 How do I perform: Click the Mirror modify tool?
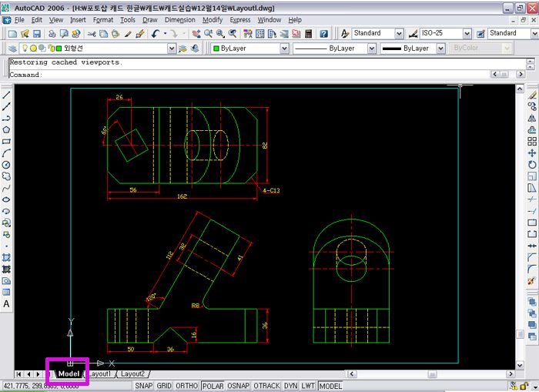[x=532, y=119]
